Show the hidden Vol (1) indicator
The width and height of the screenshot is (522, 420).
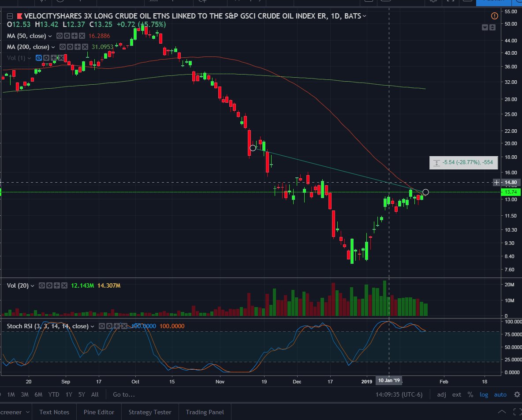[39, 58]
